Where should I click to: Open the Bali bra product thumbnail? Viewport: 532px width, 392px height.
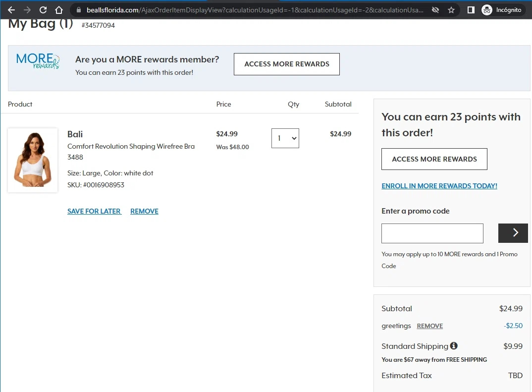pyautogui.click(x=33, y=161)
